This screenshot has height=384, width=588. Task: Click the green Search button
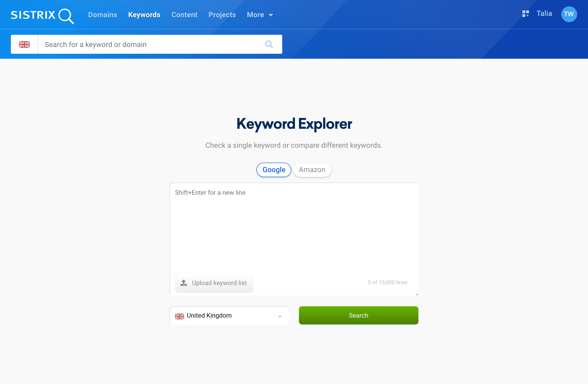(x=358, y=315)
